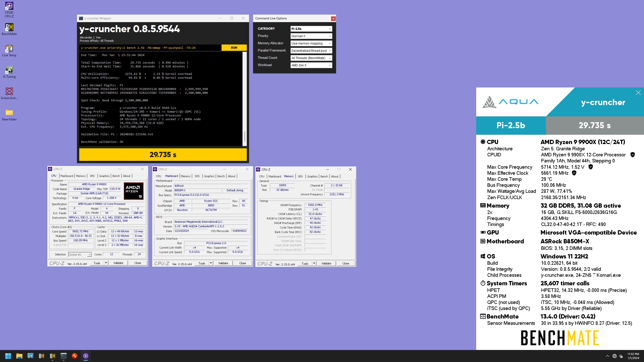Open Thread Count dropdown
Image resolution: width=644 pixels, height=362 pixels.
[x=311, y=58]
